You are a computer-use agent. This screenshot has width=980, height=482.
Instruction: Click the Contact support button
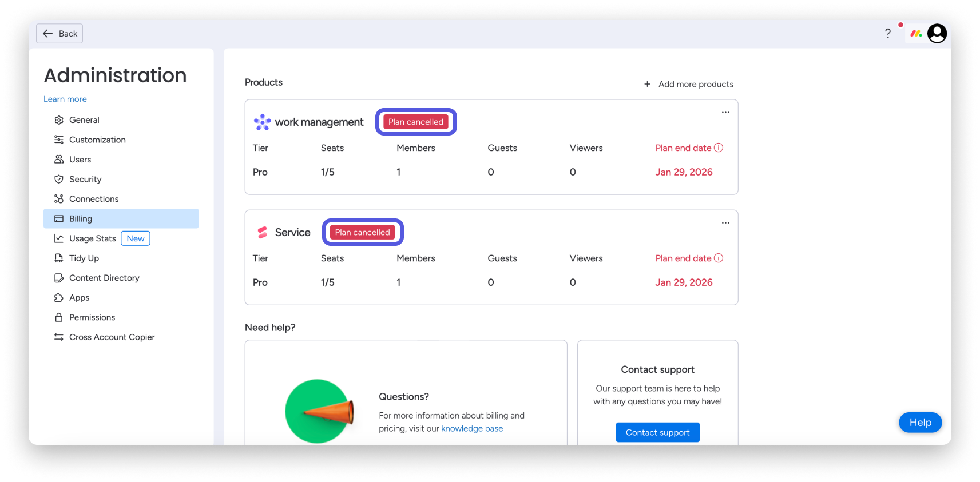point(658,432)
